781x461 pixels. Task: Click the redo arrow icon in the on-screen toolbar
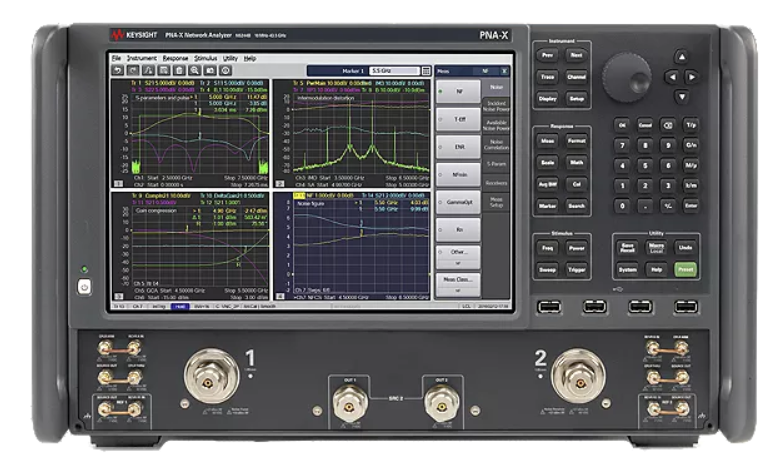point(133,71)
